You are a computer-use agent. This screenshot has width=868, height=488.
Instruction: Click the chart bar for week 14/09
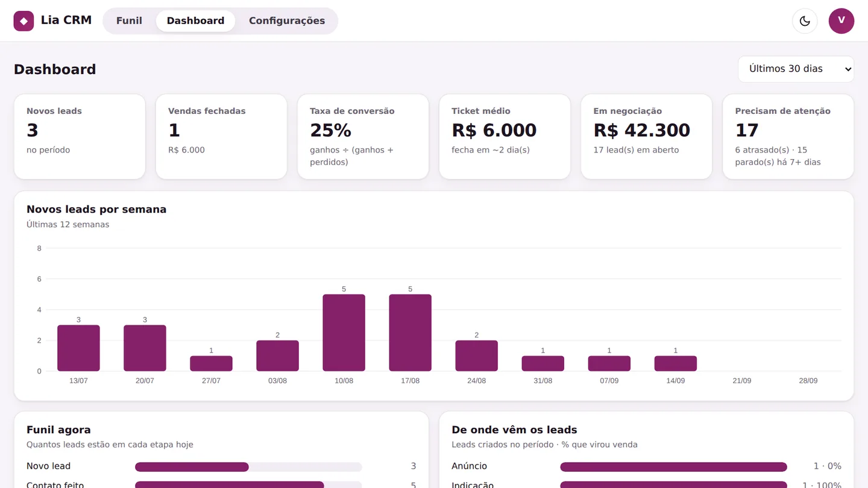(675, 363)
